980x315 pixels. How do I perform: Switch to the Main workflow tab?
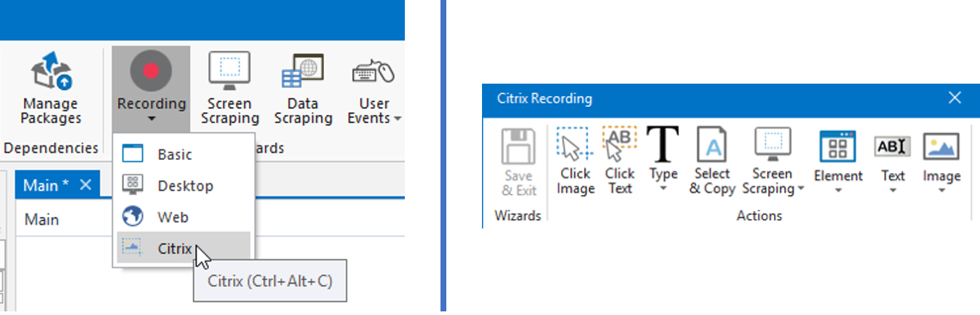(x=46, y=186)
